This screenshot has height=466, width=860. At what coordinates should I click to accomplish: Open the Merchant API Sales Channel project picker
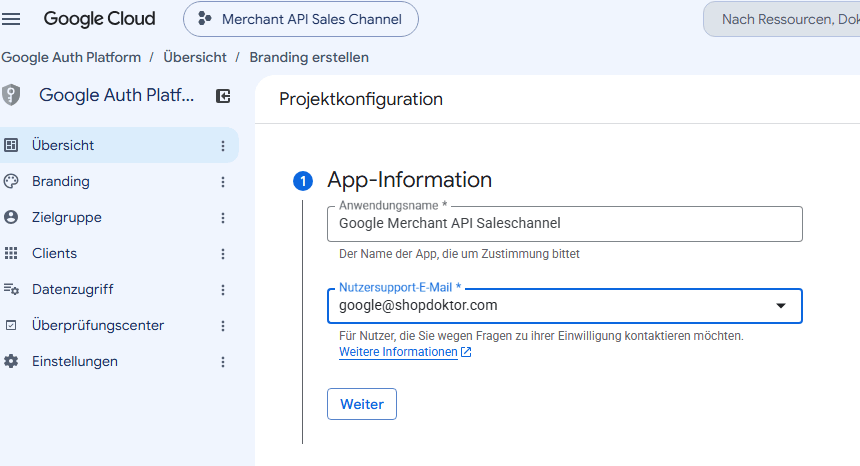pyautogui.click(x=301, y=19)
